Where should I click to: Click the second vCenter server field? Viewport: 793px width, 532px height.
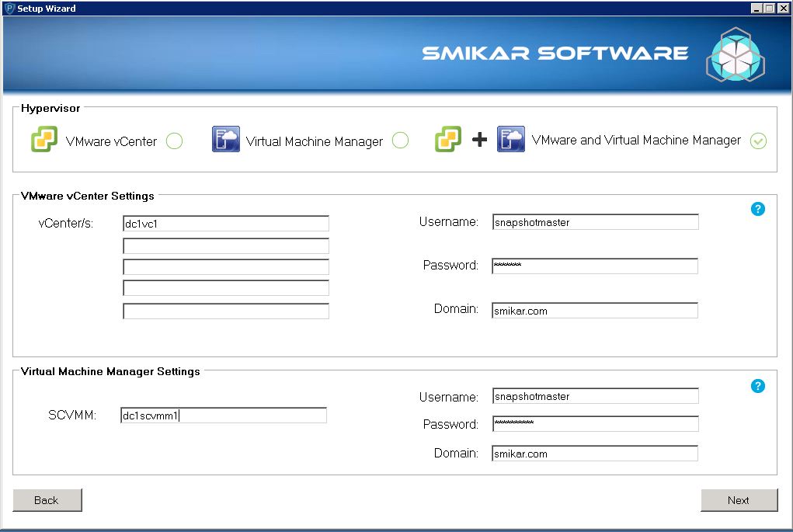point(226,245)
